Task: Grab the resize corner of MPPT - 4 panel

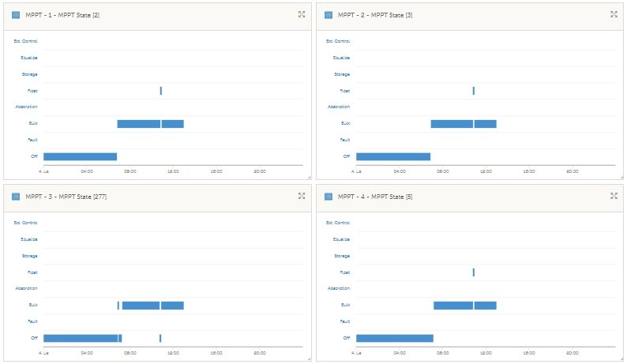Action: [621, 358]
